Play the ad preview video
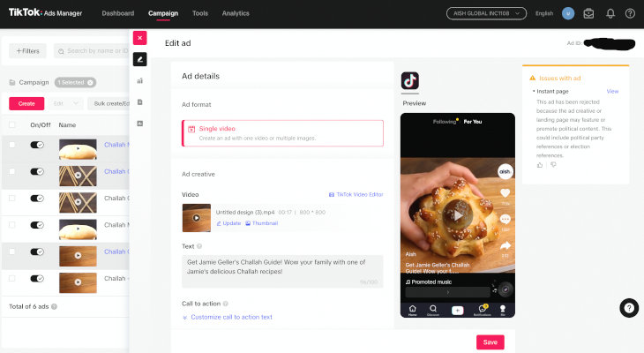644x353 pixels. coord(456,214)
